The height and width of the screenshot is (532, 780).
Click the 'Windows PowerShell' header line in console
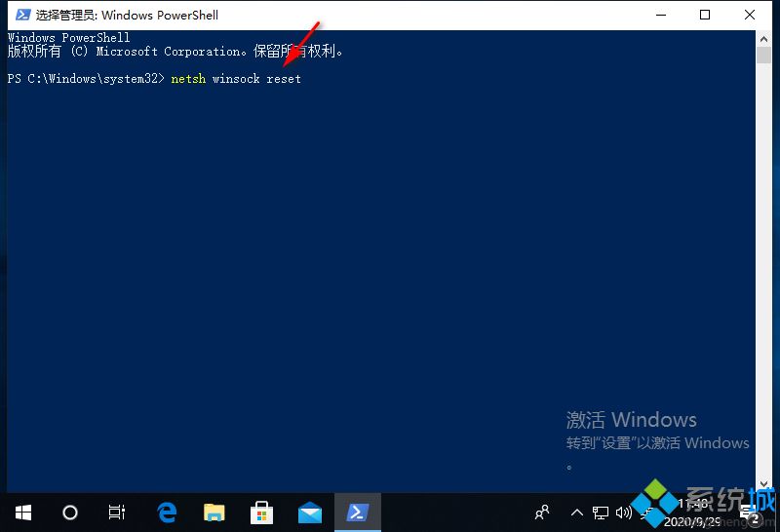68,38
